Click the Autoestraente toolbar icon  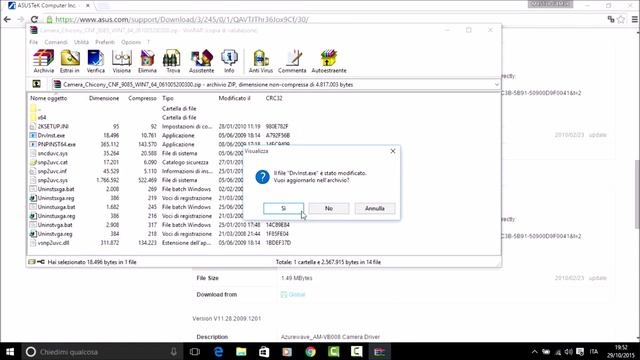click(329, 61)
